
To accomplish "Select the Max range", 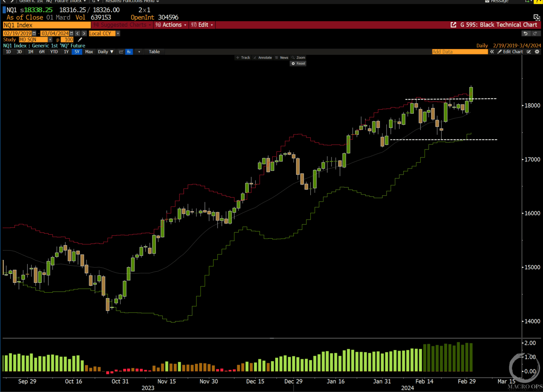I will [x=89, y=52].
